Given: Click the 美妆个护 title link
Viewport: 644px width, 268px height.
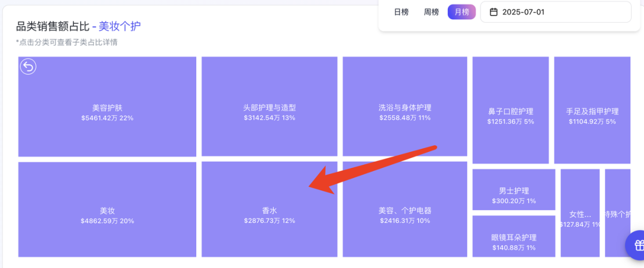Looking at the screenshot, I should tap(119, 27).
